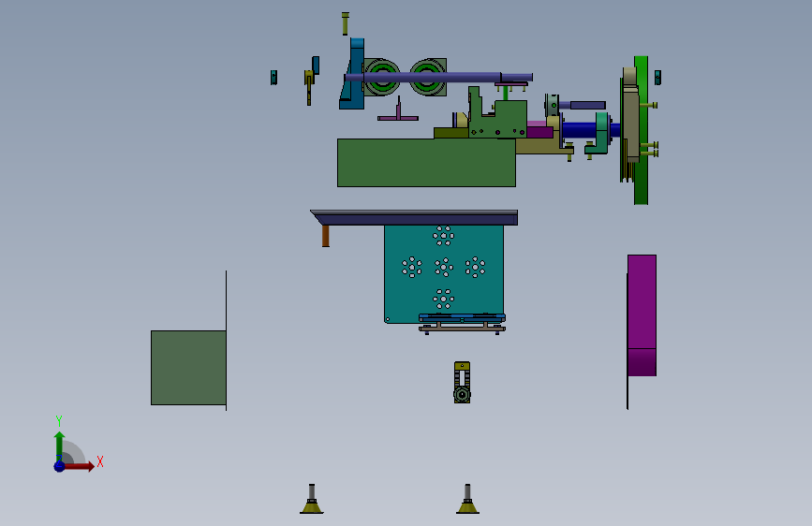The height and width of the screenshot is (526, 812).
Task: Click the green Y axis arrow of triad
Action: (x=59, y=446)
